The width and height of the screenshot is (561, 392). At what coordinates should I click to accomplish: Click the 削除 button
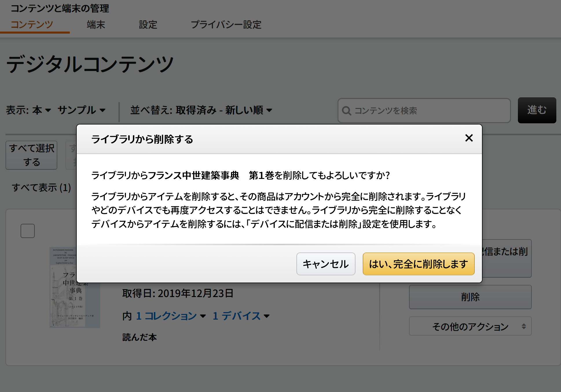click(470, 297)
